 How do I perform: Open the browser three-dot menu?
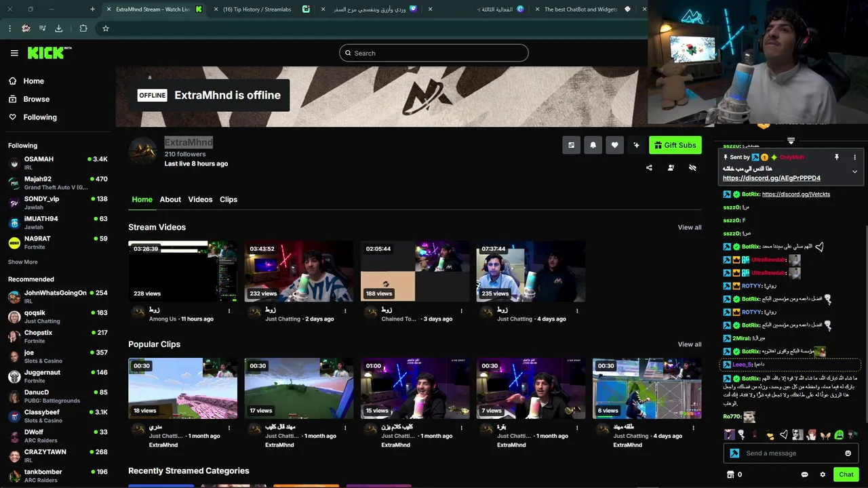[x=9, y=28]
